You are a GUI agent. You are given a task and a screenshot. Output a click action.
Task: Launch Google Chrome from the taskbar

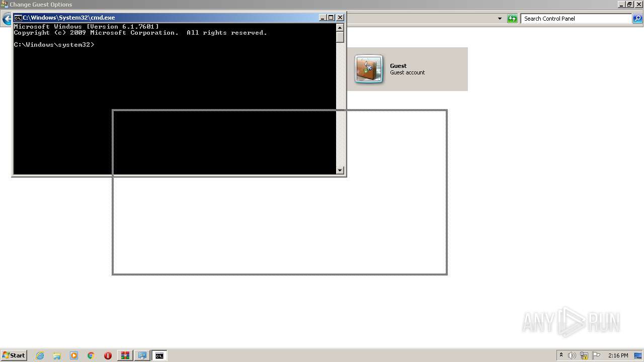tap(91, 355)
